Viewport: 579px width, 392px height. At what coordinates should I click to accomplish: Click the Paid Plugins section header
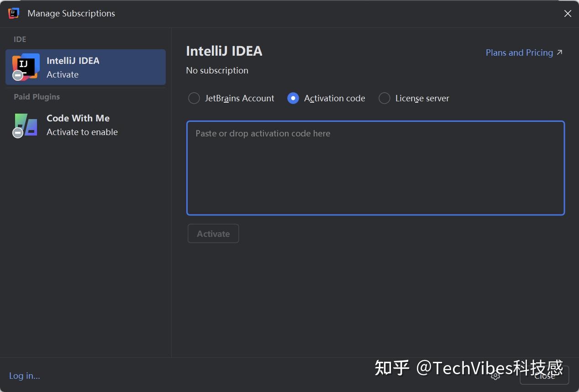(x=37, y=97)
